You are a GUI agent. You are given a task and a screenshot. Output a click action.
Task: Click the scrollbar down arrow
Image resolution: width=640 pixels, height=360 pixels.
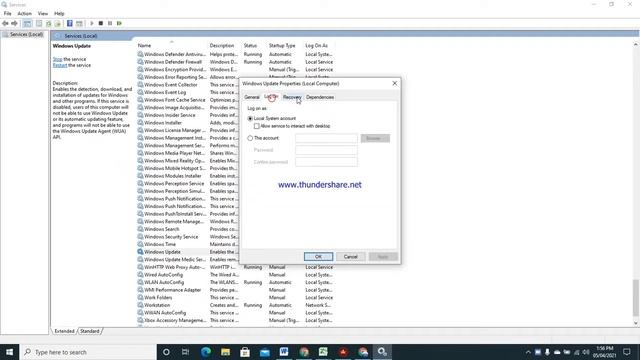[x=636, y=323]
